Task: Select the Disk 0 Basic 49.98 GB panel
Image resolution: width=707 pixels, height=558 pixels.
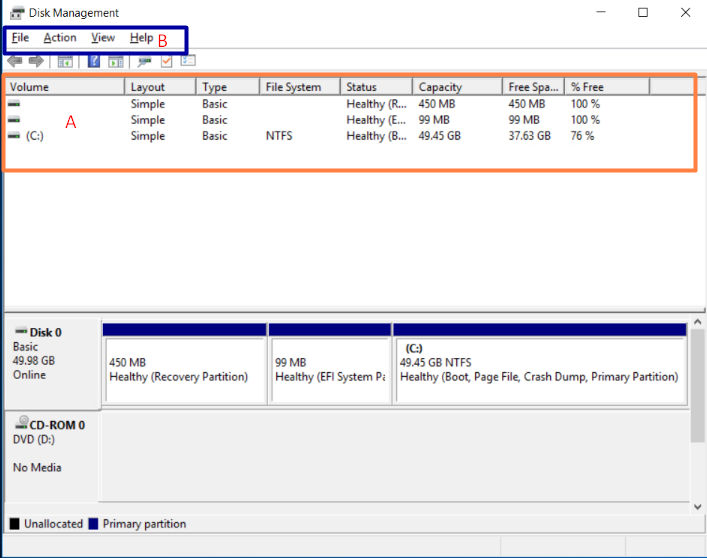Action: (x=53, y=363)
